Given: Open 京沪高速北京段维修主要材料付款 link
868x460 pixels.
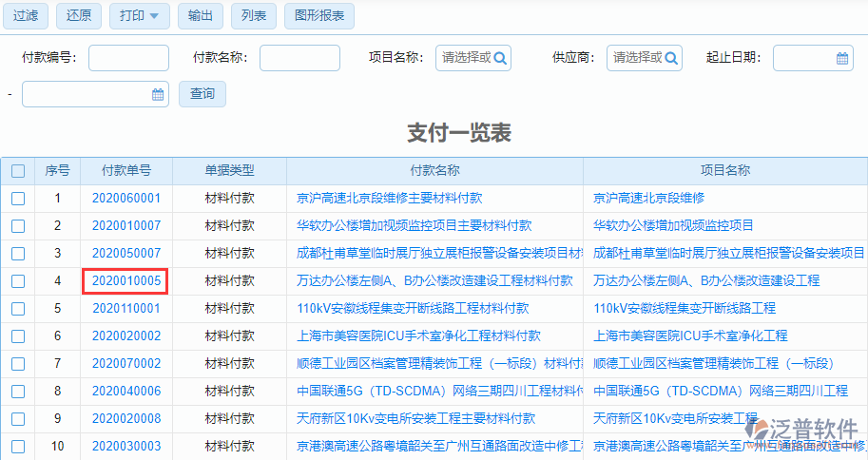Looking at the screenshot, I should pyautogui.click(x=389, y=199).
